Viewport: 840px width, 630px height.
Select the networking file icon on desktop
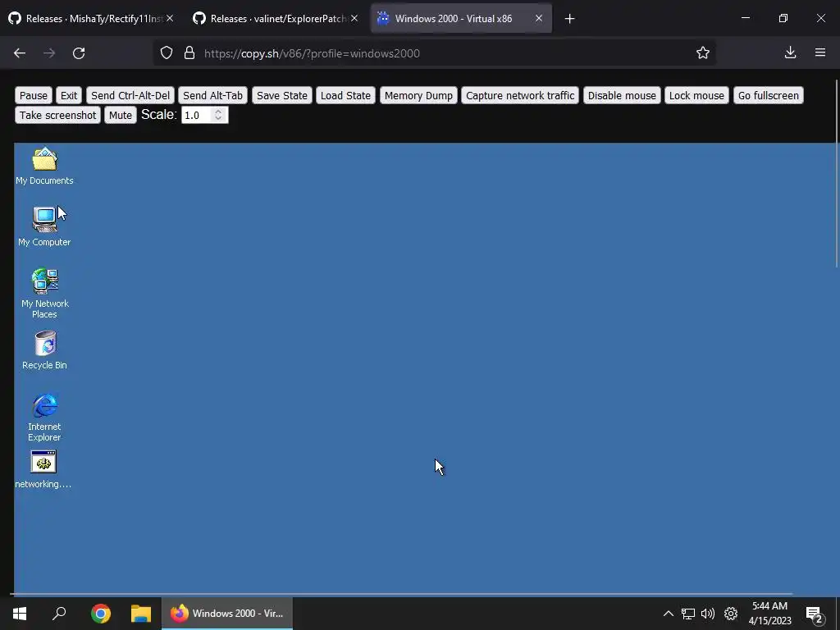43,469
